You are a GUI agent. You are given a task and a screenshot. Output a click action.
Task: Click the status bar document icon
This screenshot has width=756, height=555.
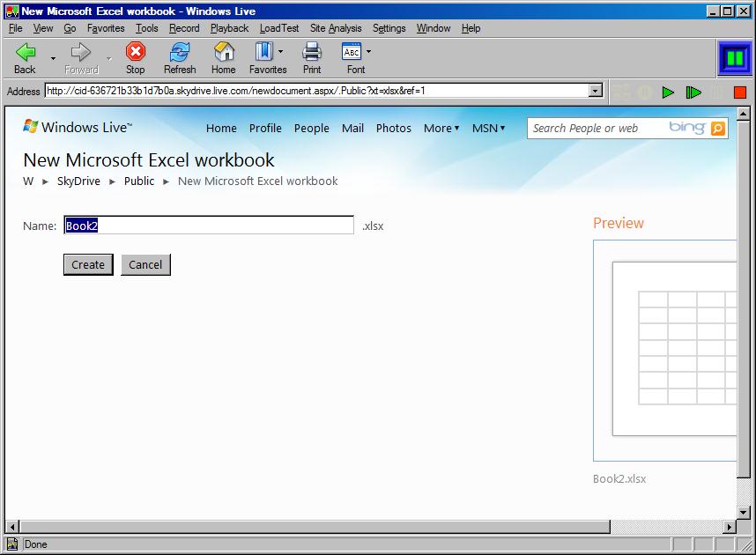coord(12,544)
